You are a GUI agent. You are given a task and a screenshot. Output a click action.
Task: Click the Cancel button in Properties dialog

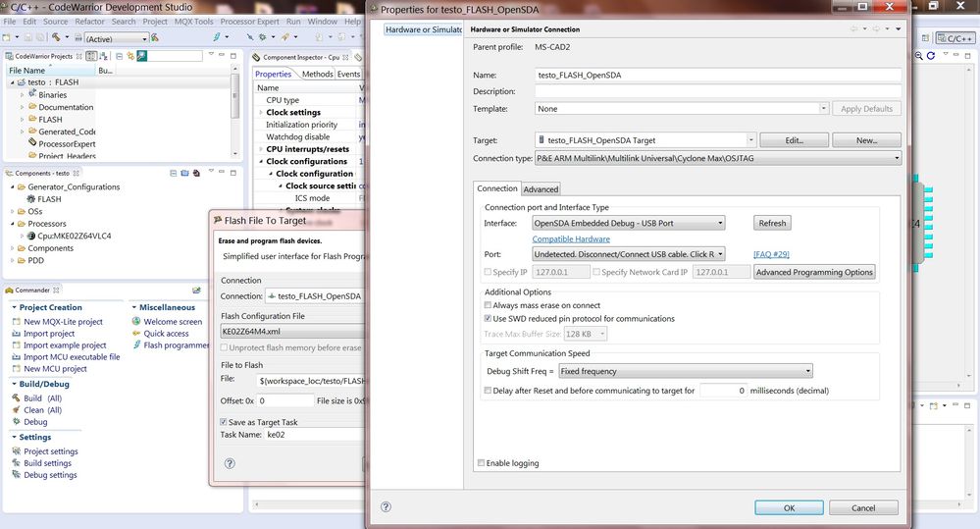[863, 507]
